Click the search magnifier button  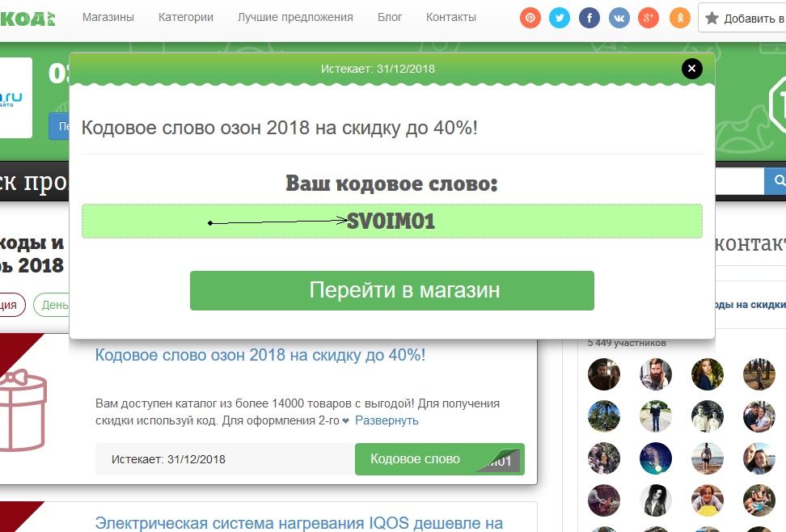[x=777, y=180]
